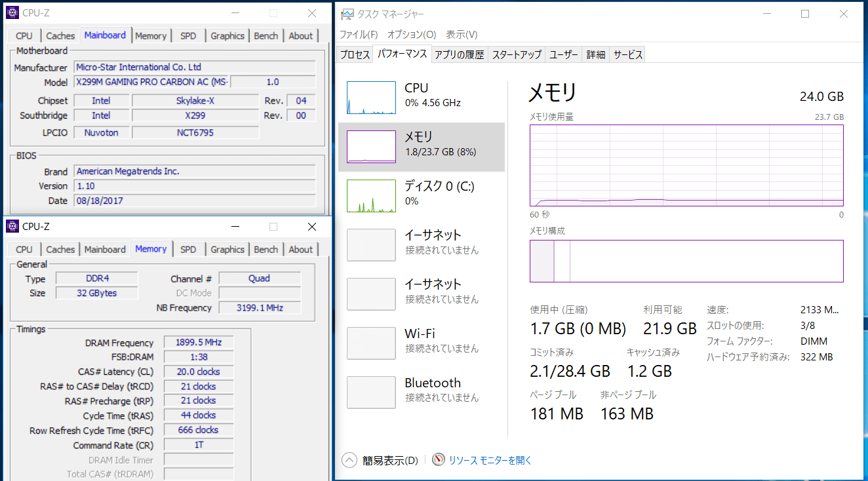This screenshot has width=868, height=481.
Task: Open CPU tab in top CPU-Z window
Action: coord(24,36)
